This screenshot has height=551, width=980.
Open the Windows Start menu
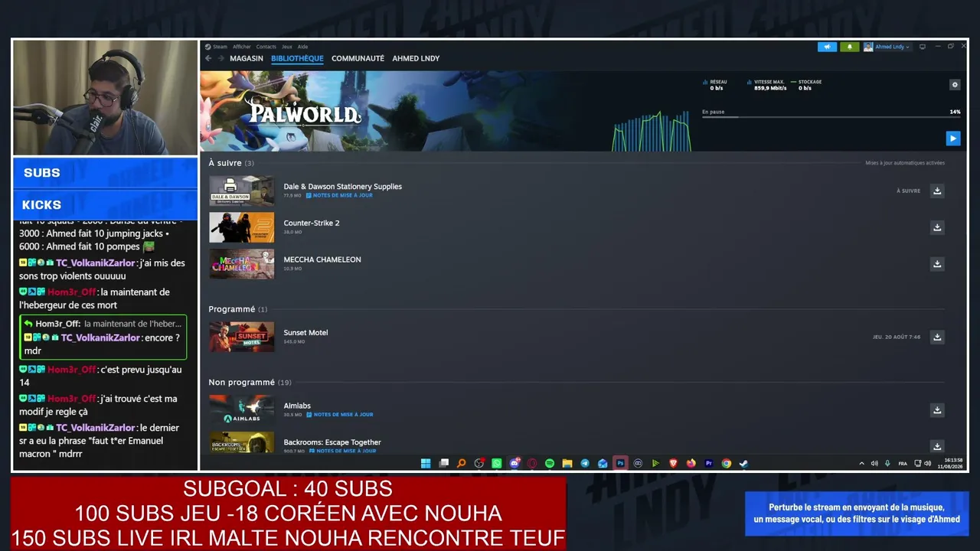[x=426, y=463]
